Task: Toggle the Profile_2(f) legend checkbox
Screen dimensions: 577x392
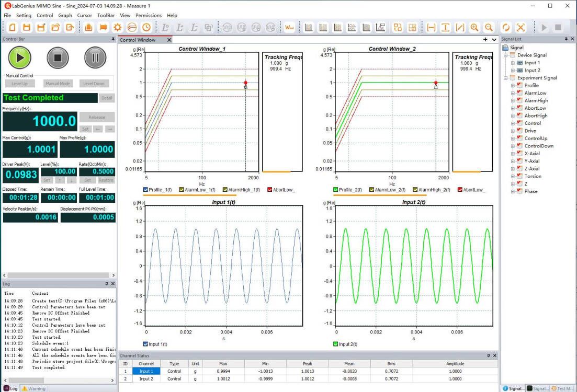Action: [336, 190]
